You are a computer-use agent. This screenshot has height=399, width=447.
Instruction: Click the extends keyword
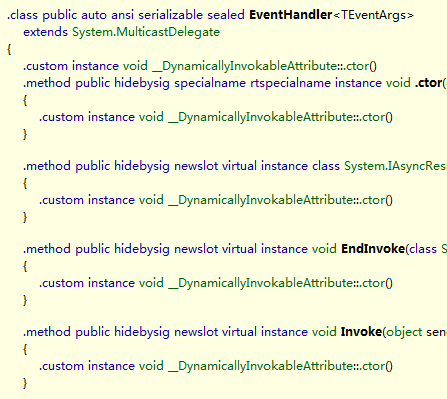pos(45,32)
